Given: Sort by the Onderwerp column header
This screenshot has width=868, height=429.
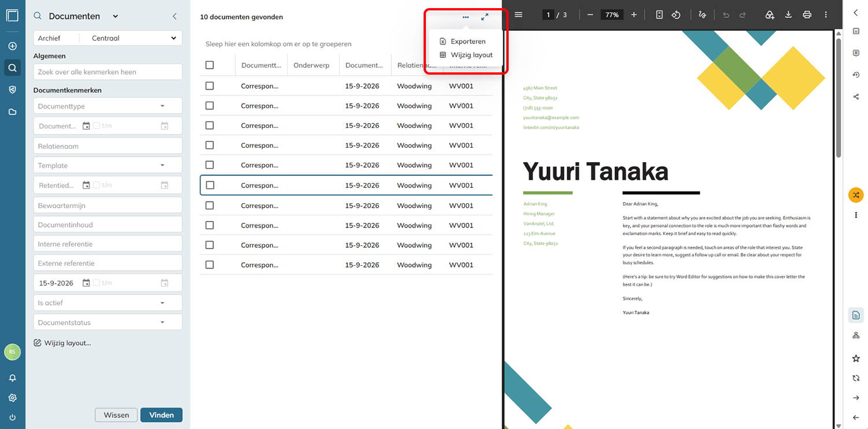Looking at the screenshot, I should coord(311,65).
